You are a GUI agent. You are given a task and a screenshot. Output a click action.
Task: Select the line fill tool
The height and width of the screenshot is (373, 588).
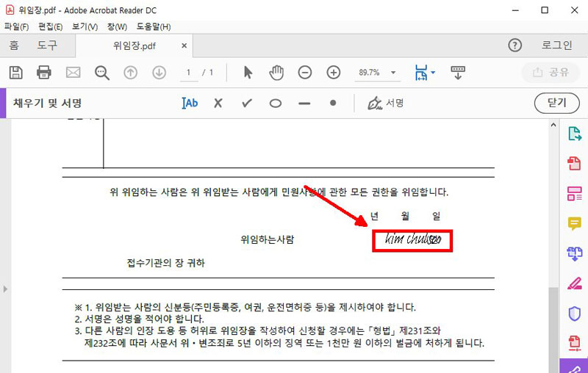pos(304,103)
